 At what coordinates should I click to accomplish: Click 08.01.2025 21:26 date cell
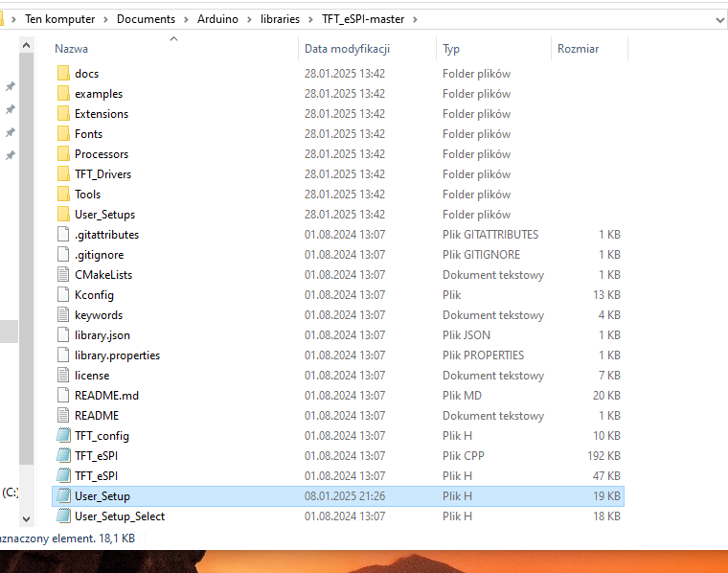345,496
